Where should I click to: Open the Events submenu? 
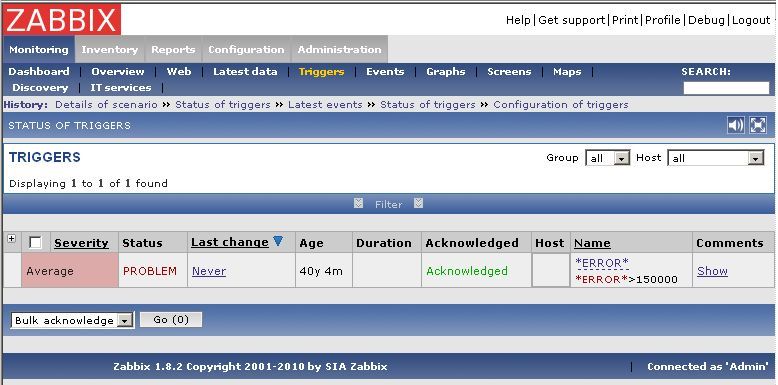385,71
